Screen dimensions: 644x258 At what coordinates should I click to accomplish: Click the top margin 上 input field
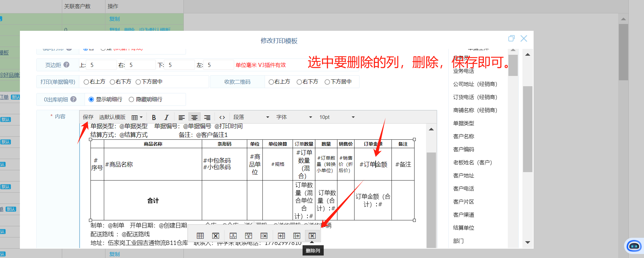[102, 65]
